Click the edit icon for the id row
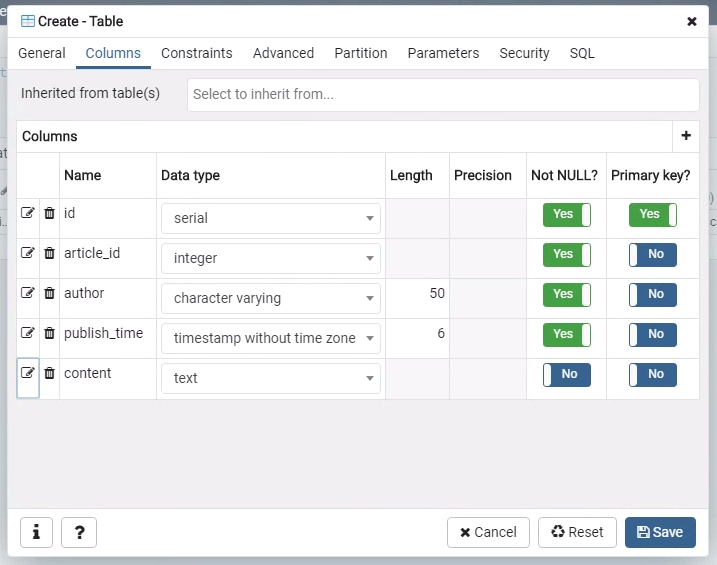This screenshot has width=717, height=565. (28, 214)
